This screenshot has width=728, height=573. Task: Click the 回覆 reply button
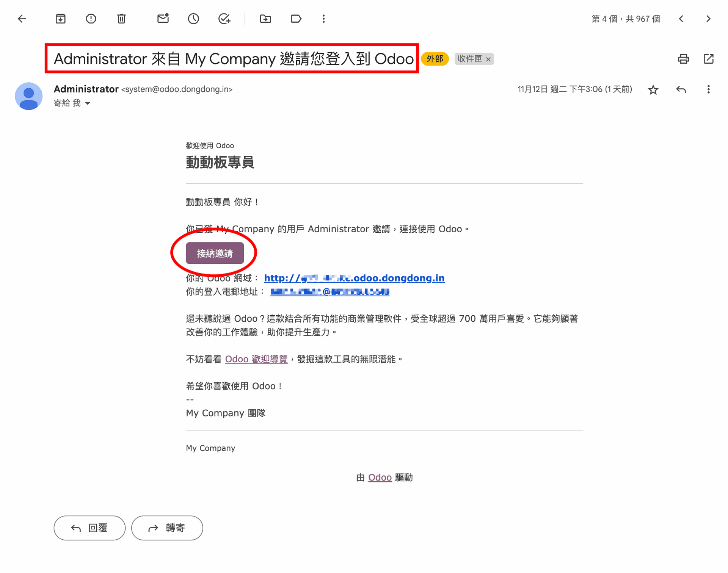(89, 528)
